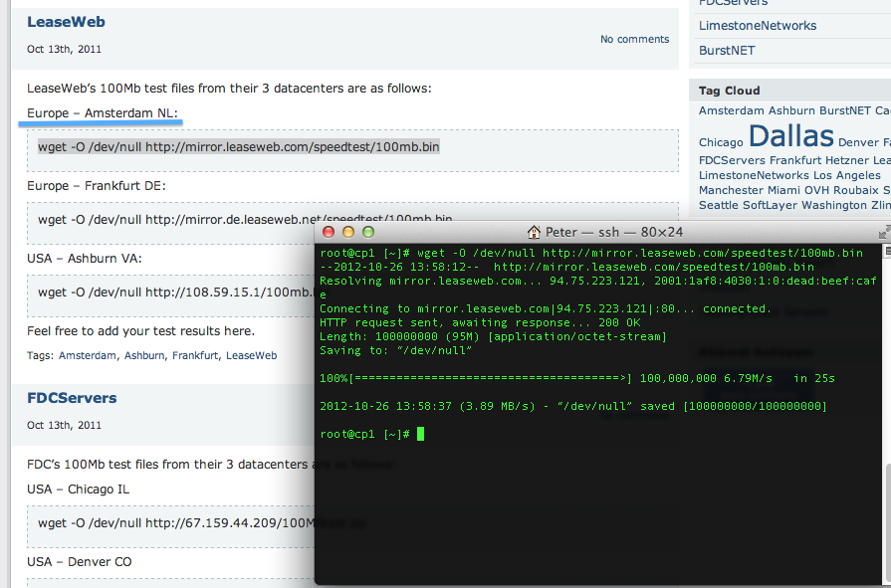Screen dimensions: 891x588
Task: Open the FDCServers post title link
Action: pyautogui.click(x=72, y=398)
